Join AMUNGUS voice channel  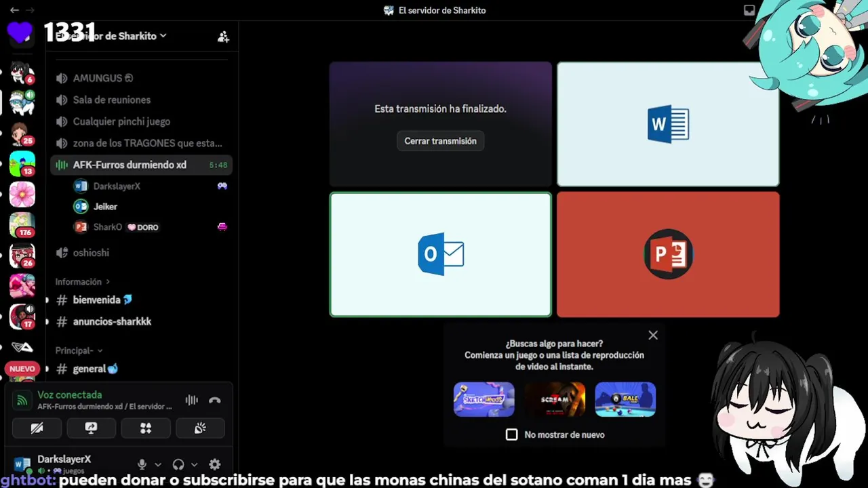140,78
